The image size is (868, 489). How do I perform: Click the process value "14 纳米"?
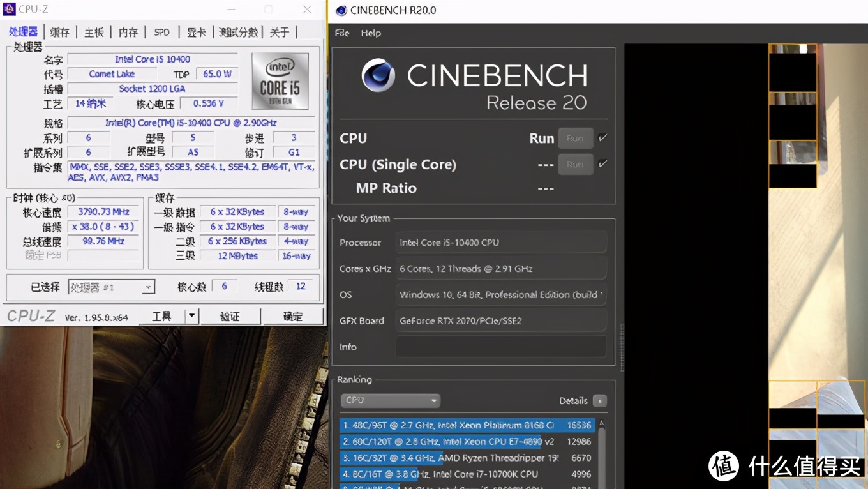coord(90,103)
